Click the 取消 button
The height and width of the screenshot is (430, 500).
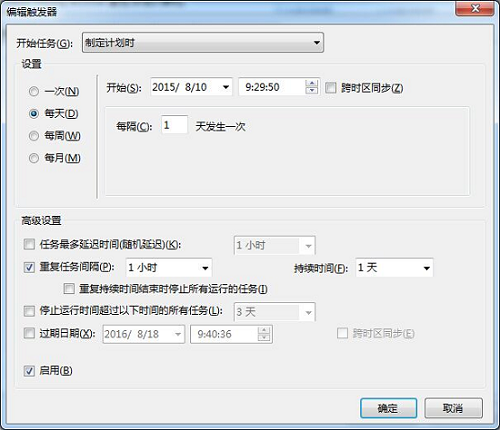tap(453, 408)
